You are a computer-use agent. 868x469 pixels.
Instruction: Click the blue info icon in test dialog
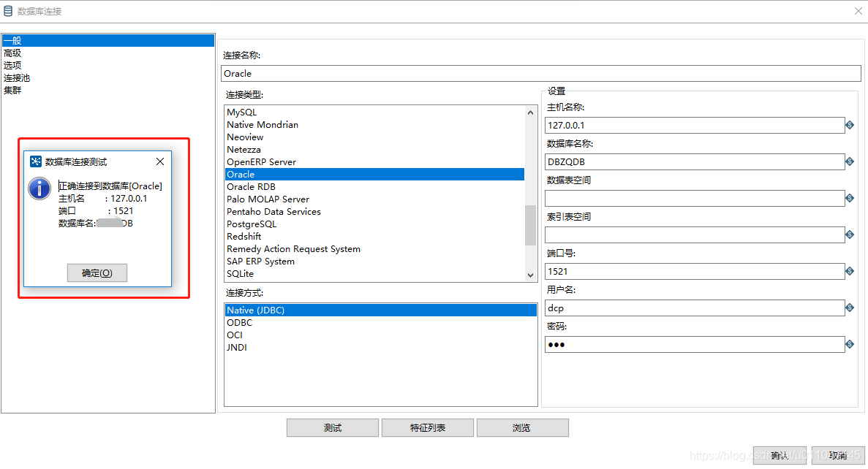tap(39, 188)
